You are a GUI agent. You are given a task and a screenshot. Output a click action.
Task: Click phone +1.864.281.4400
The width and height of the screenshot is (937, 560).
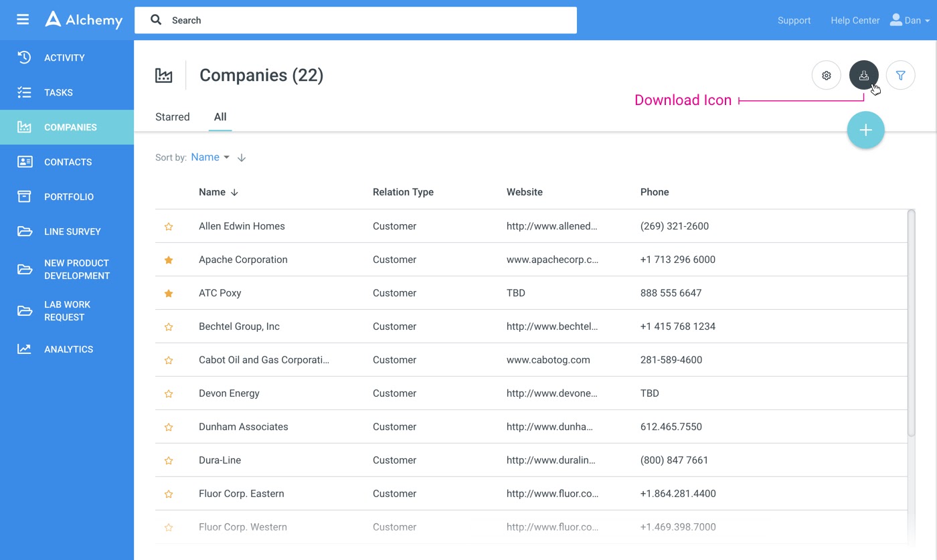click(678, 494)
